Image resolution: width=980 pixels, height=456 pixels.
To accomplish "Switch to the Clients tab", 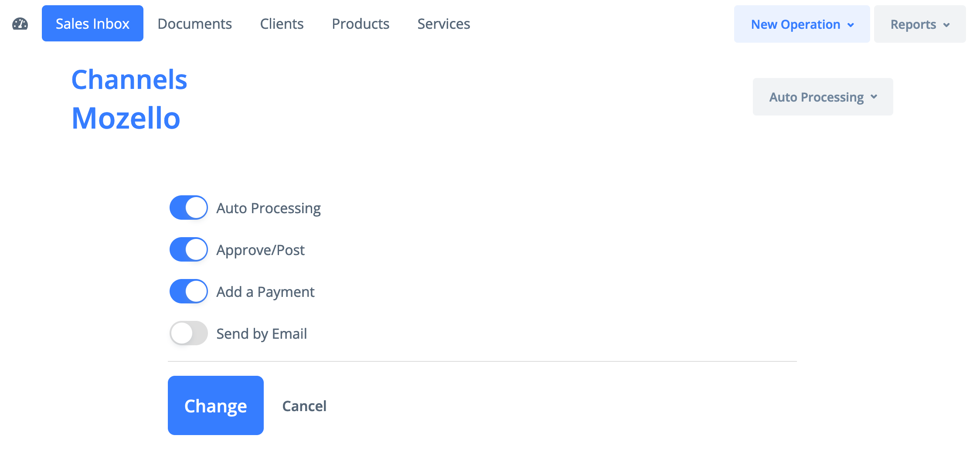I will [x=282, y=24].
